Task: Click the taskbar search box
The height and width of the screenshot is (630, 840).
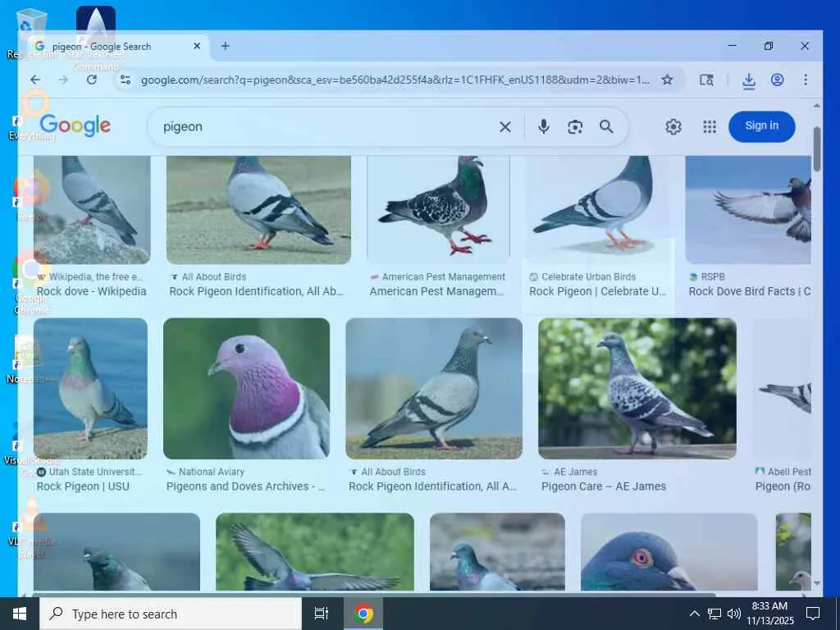Action: click(x=171, y=614)
